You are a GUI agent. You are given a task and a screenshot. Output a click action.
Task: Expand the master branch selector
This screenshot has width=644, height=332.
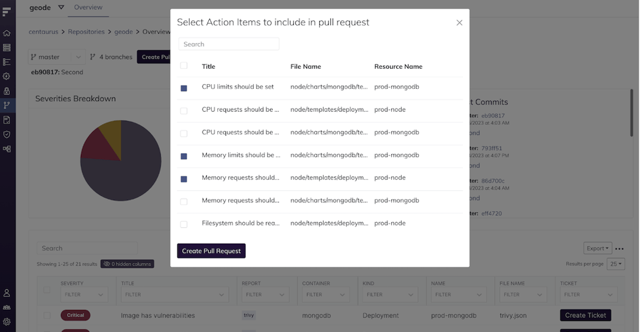click(57, 57)
